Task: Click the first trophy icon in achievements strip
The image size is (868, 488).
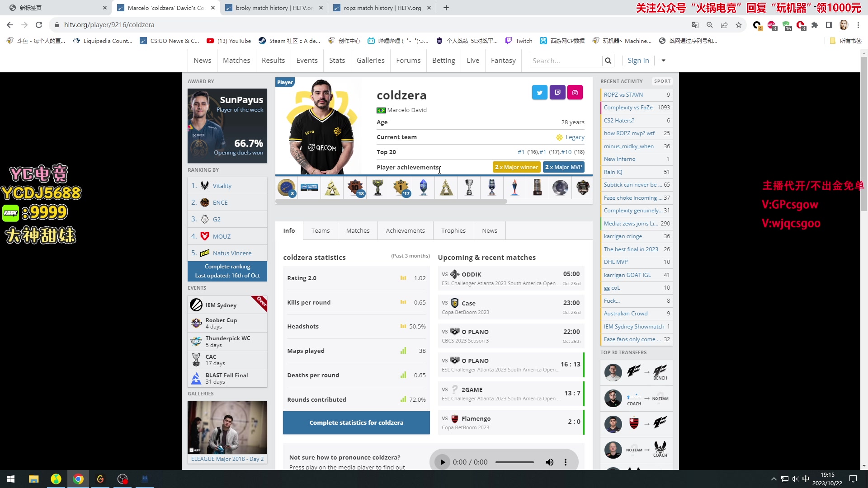Action: click(287, 187)
